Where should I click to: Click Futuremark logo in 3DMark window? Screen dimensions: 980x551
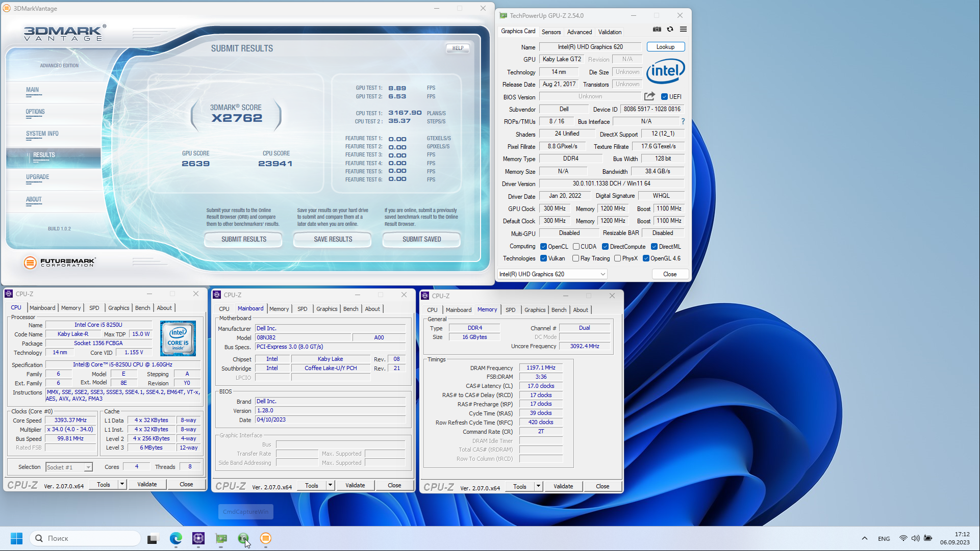[x=60, y=262]
